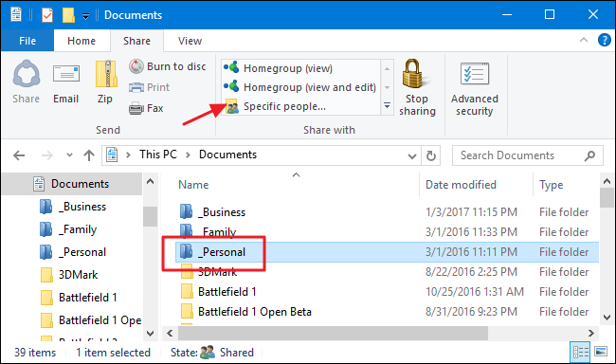Screen dimensions: 616x364
Task: Click the Share ribbon button icon
Action: [26, 74]
